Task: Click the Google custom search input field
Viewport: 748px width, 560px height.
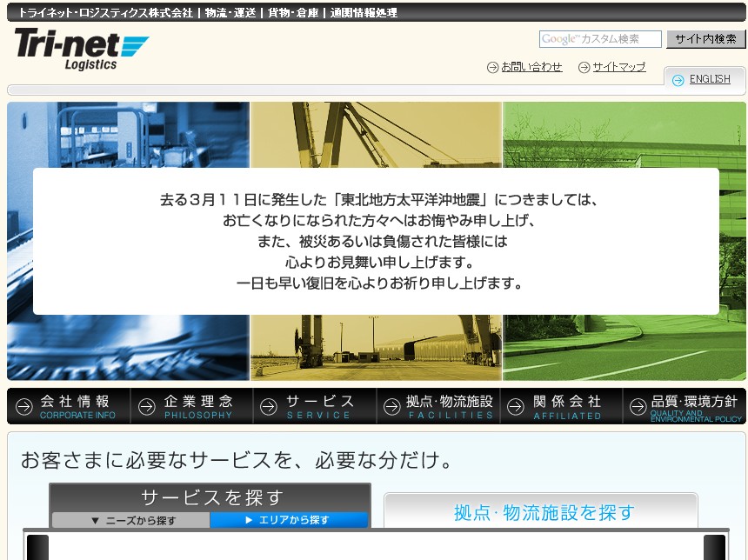Action: 600,39
